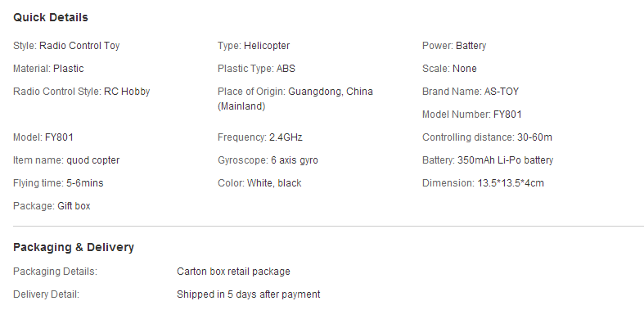644x310 pixels.
Task: Click the Scale: None entry
Action: (x=449, y=69)
